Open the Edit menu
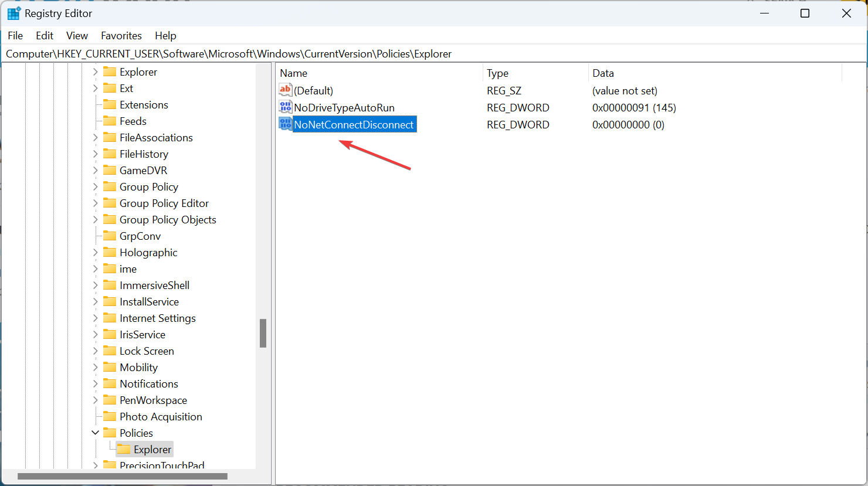Viewport: 868px width, 486px height. coord(45,36)
